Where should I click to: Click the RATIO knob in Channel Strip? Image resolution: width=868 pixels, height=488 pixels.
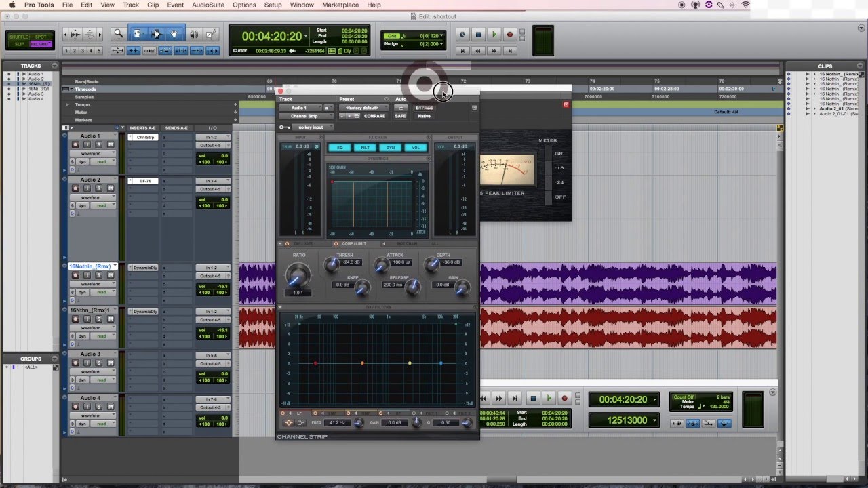click(298, 275)
